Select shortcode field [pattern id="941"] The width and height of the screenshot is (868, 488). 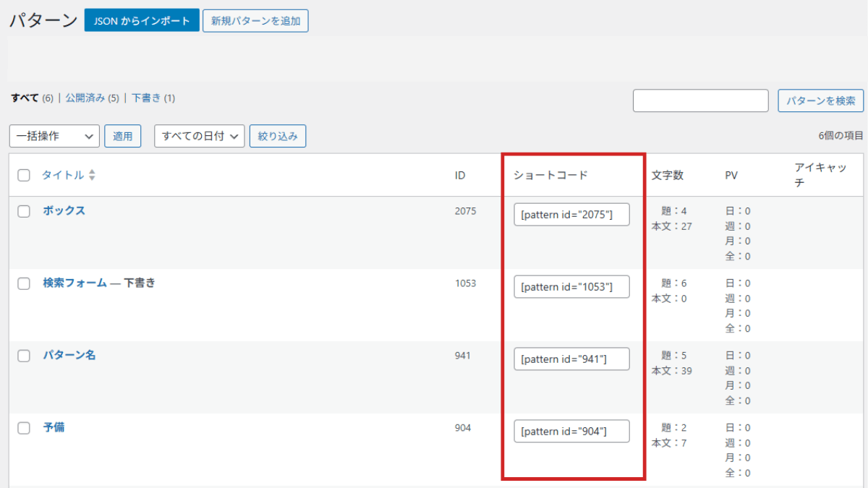click(571, 359)
